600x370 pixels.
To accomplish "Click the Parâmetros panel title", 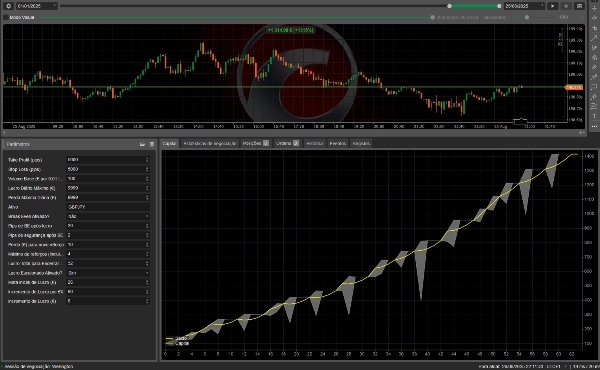I will pos(18,144).
